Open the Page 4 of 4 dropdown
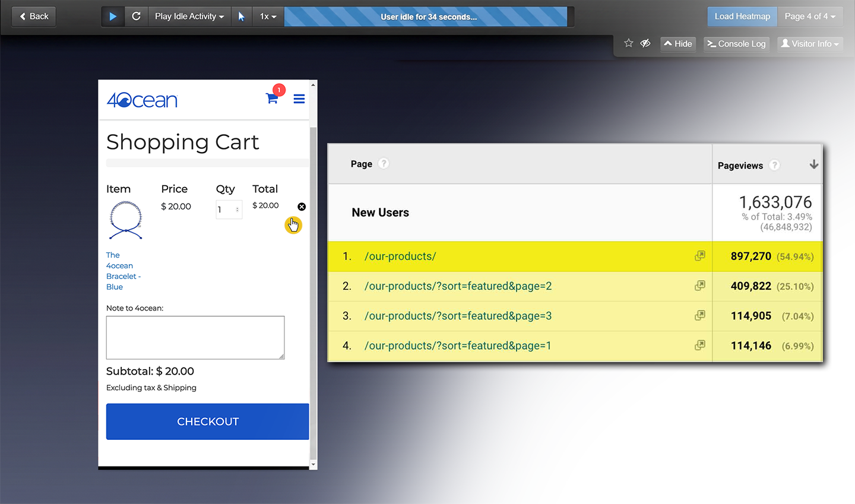 [x=810, y=17]
